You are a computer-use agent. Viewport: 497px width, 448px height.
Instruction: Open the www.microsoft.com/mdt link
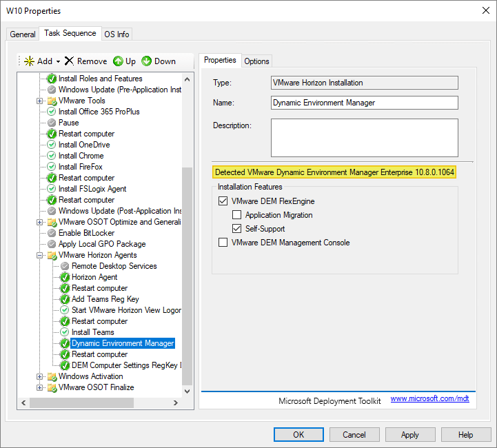tap(429, 399)
